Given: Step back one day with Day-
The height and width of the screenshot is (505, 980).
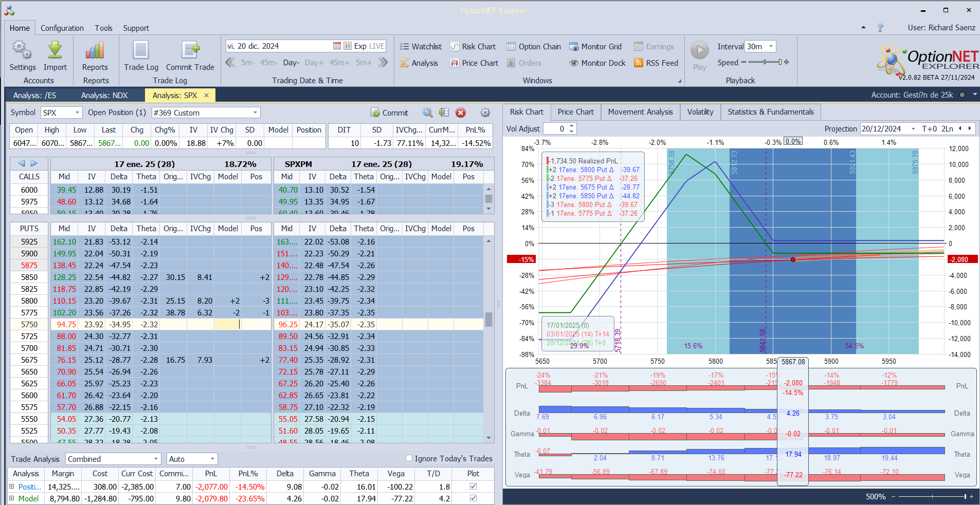Looking at the screenshot, I should coord(291,63).
